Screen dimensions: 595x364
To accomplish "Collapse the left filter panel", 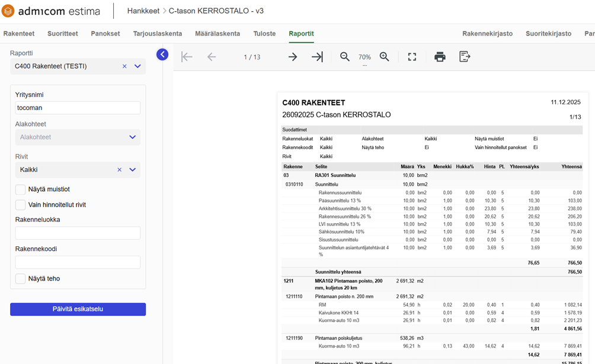I will pos(162,54).
